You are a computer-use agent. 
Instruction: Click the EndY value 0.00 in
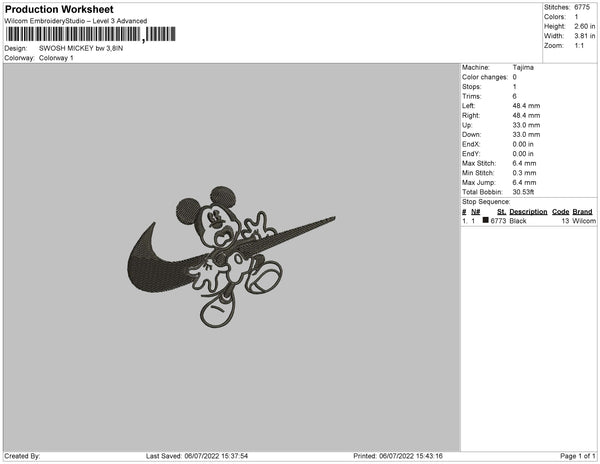click(x=523, y=154)
